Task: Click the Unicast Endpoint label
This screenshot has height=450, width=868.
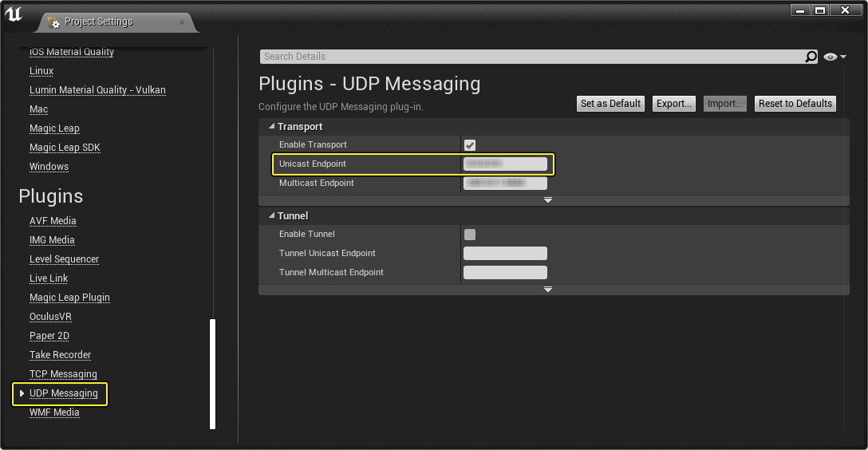Action: 312,164
